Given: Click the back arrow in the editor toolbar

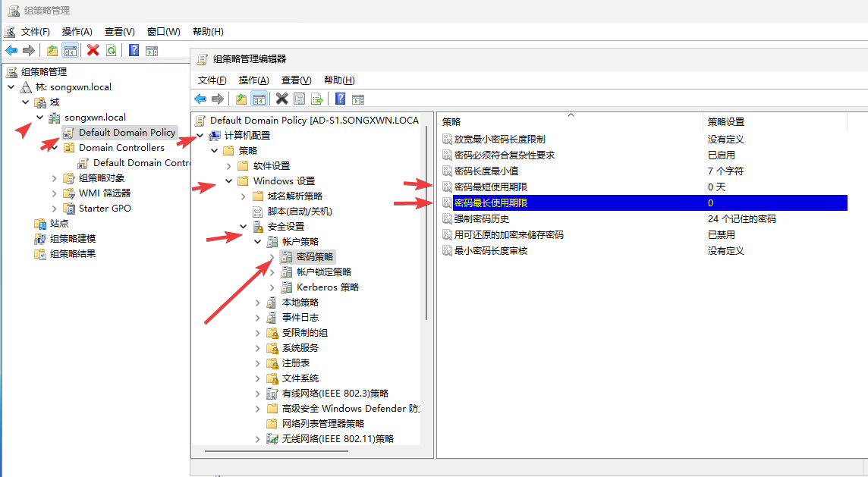Looking at the screenshot, I should pos(200,99).
